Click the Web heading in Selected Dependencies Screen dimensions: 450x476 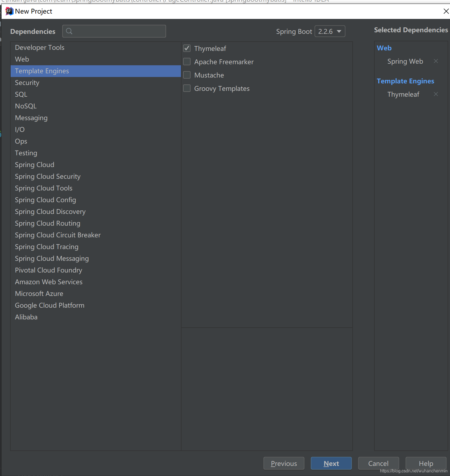(384, 48)
